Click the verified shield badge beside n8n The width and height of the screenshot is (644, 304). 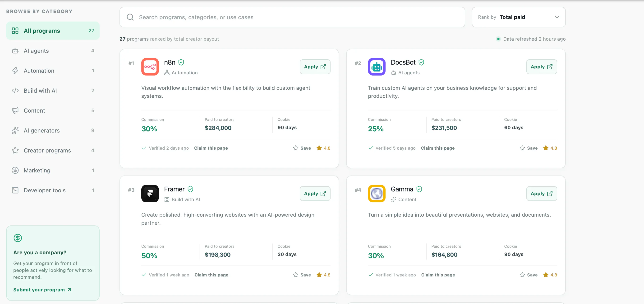point(181,62)
